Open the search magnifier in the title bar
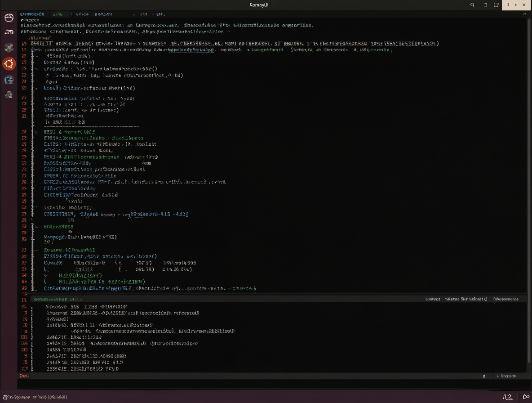The height and width of the screenshot is (403, 532). pos(472,5)
